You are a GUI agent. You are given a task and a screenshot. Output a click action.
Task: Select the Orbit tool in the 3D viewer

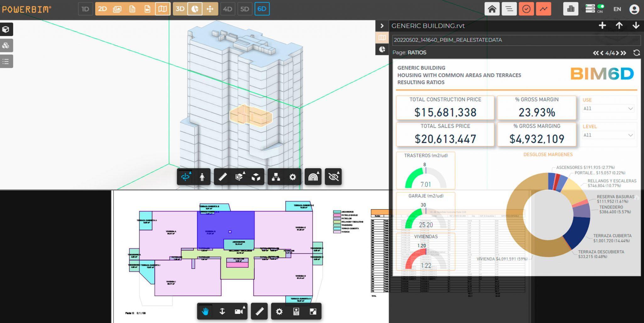coord(186,177)
